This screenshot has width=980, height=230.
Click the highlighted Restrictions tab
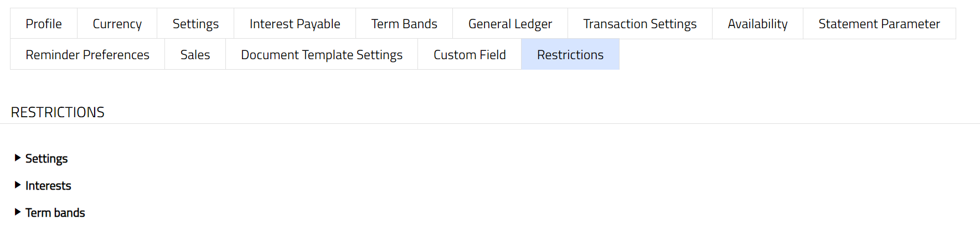click(570, 55)
